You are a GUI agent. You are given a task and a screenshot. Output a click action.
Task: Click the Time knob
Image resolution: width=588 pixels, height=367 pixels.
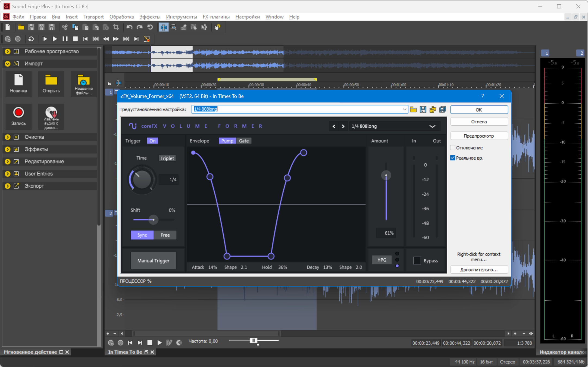(142, 179)
